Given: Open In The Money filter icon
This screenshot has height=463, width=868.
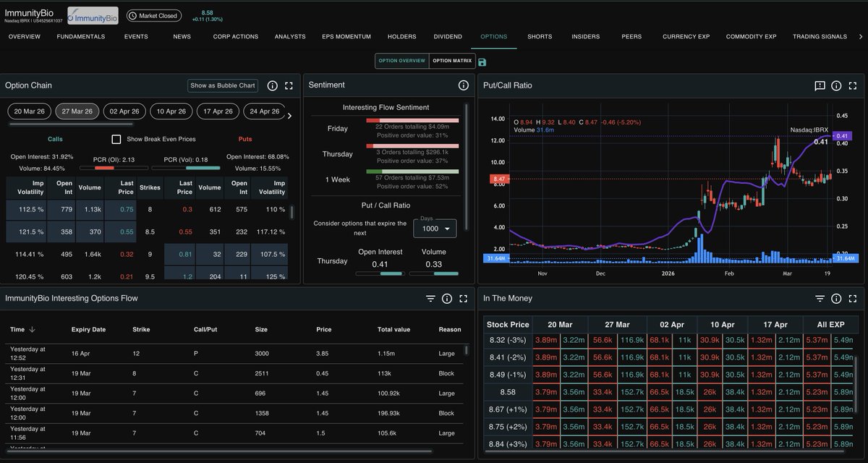Looking at the screenshot, I should [820, 298].
